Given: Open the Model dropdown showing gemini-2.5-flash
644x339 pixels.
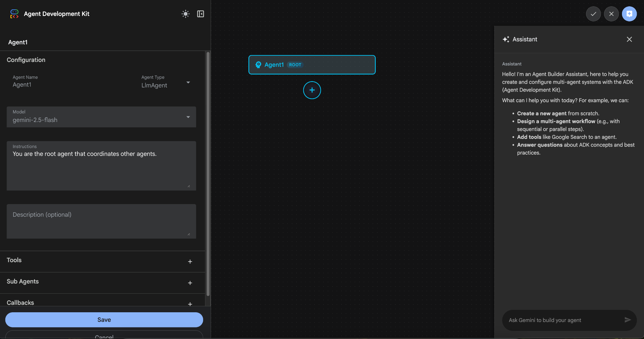Looking at the screenshot, I should (101, 117).
